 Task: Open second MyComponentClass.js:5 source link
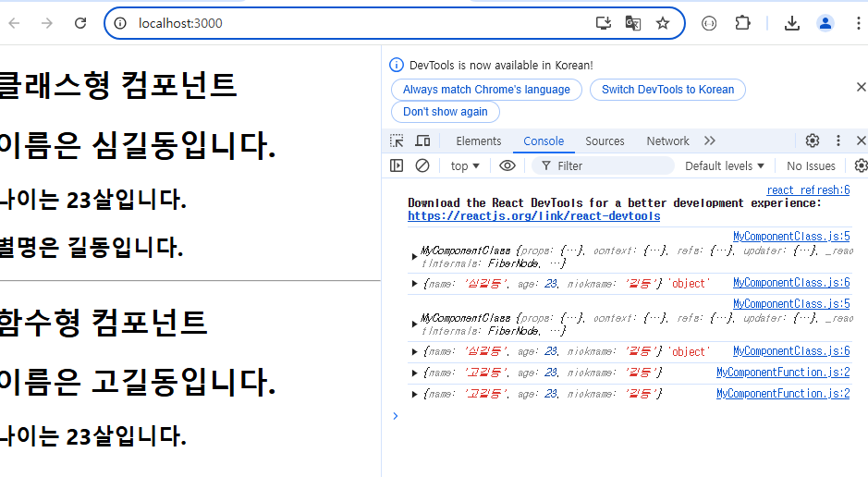coord(791,304)
